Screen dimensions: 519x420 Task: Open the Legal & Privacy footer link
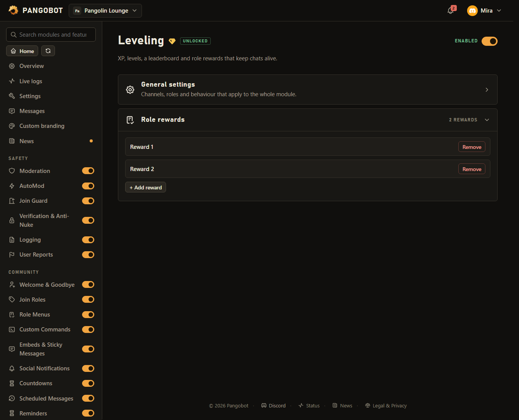(386, 405)
